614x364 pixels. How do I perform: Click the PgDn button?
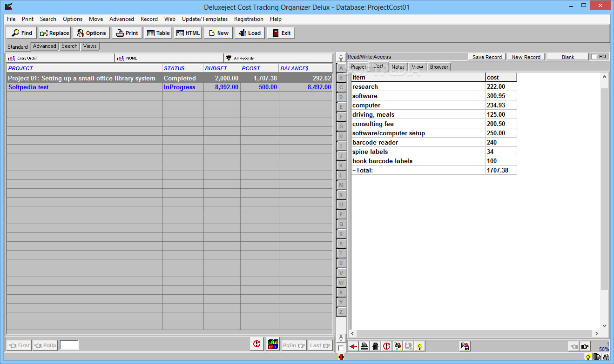(x=294, y=345)
